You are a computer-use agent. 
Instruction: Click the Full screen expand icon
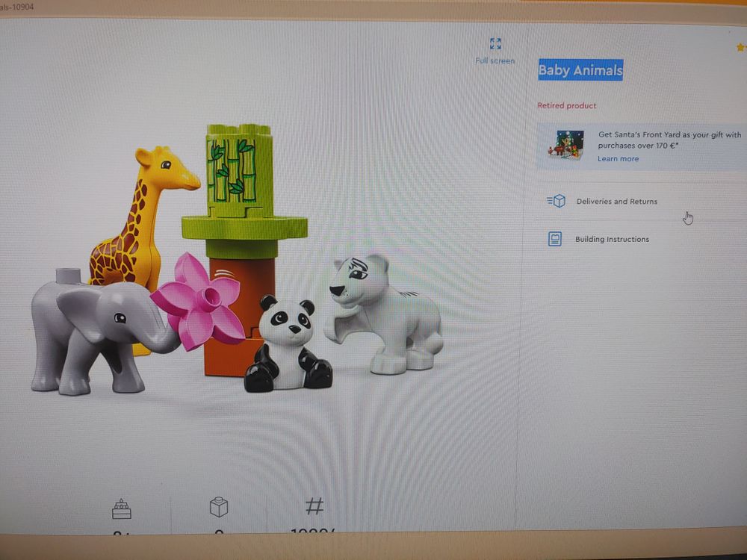(x=495, y=44)
